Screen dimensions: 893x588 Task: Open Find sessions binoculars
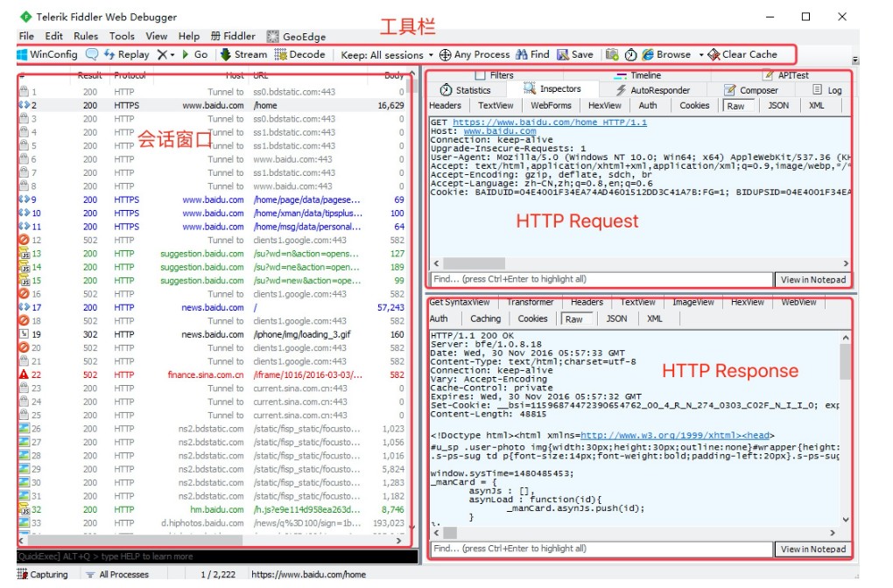tap(532, 54)
